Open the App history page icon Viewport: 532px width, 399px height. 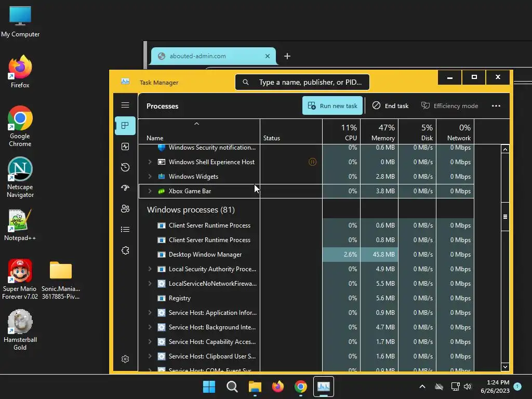coord(125,167)
